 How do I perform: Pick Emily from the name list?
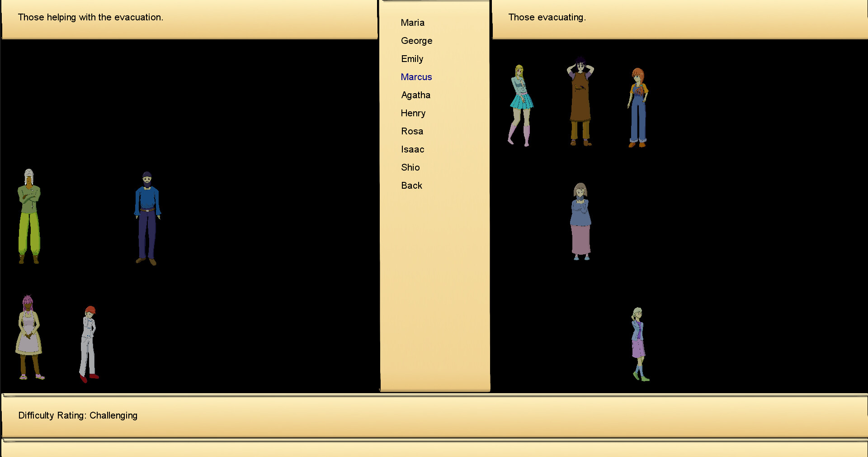412,59
